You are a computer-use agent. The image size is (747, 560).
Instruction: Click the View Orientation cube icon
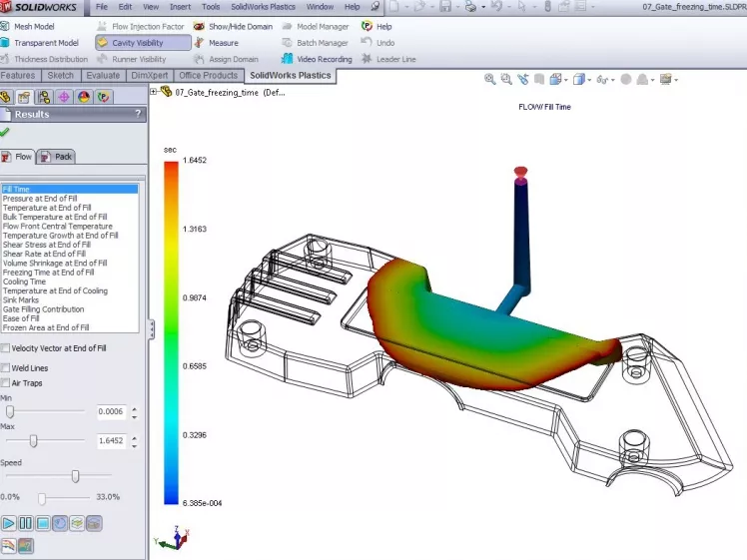pos(555,79)
